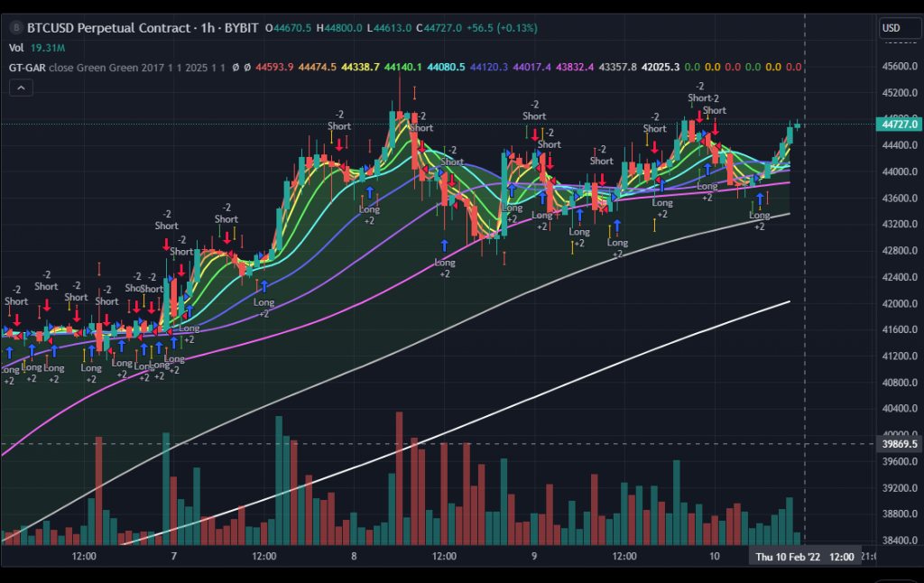Screen dimensions: 924x583
Task: Click the day 8 tick on time axis
Action: (x=354, y=557)
